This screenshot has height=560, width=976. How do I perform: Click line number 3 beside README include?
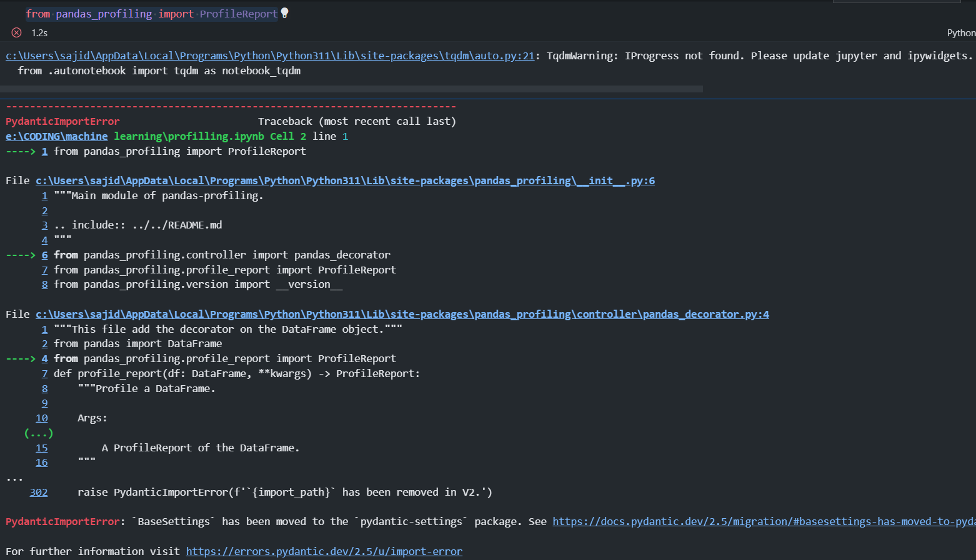tap(44, 225)
